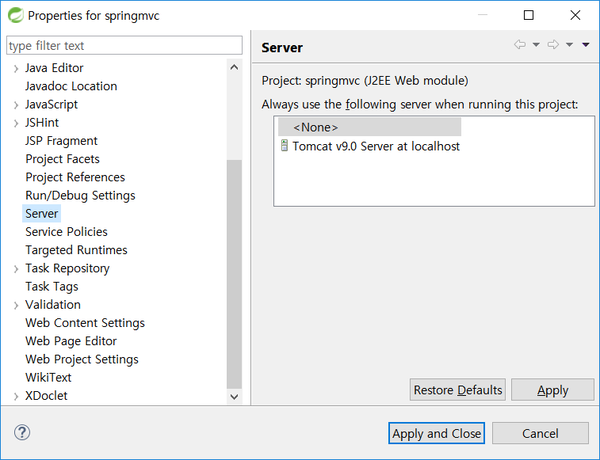Open the Service Policies page
This screenshot has width=600, height=460.
click(66, 232)
